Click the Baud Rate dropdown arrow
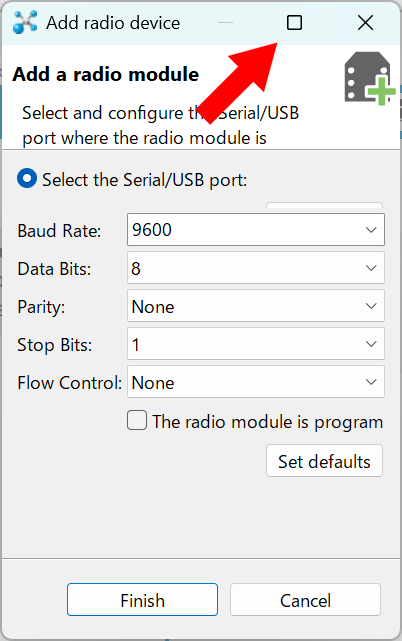Screen dimensions: 402x641 [x=371, y=230]
